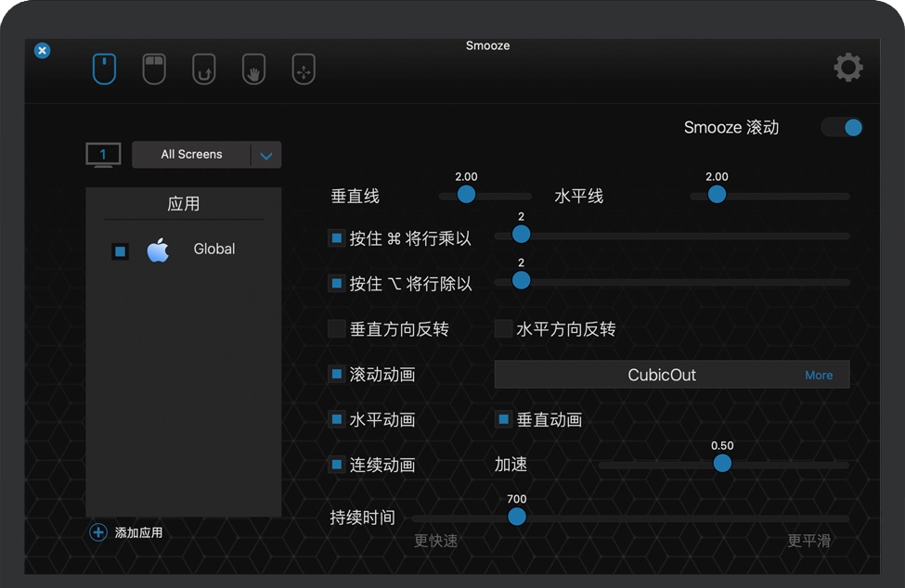
Task: Close the Smooze window with the X button
Action: (x=42, y=51)
